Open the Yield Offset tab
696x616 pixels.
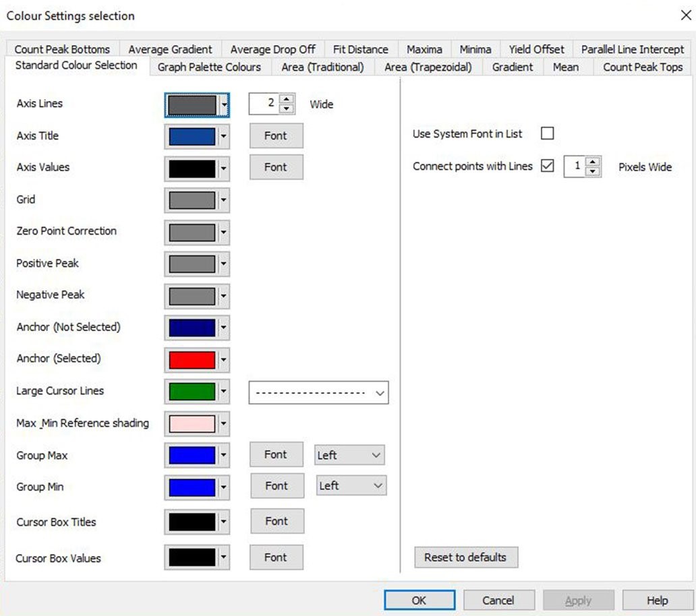click(x=536, y=49)
